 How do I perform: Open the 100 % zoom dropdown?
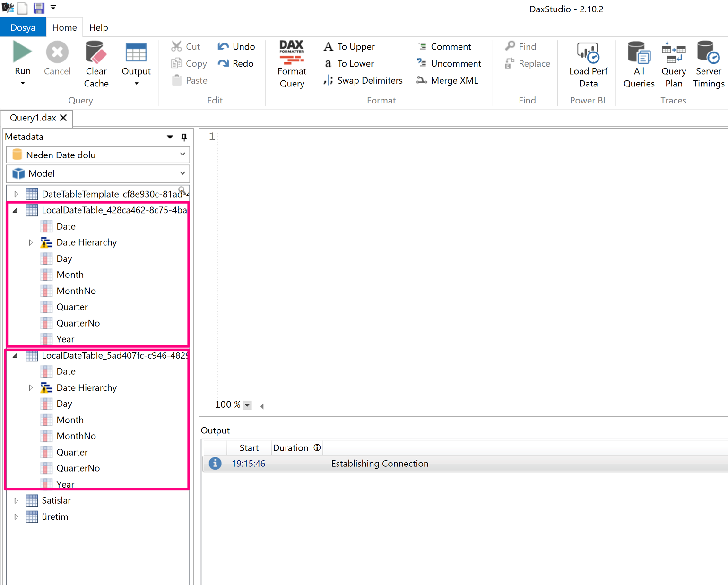click(247, 405)
